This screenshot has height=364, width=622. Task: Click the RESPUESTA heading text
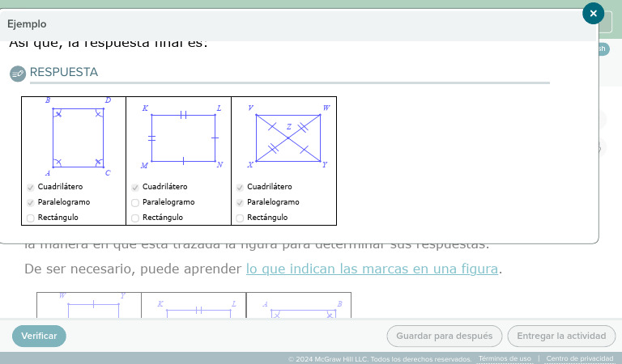click(64, 72)
